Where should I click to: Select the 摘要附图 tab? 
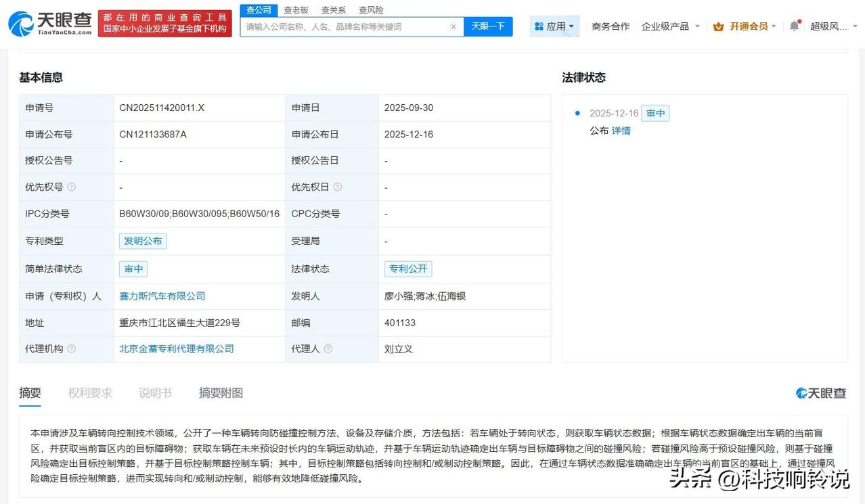click(x=221, y=393)
